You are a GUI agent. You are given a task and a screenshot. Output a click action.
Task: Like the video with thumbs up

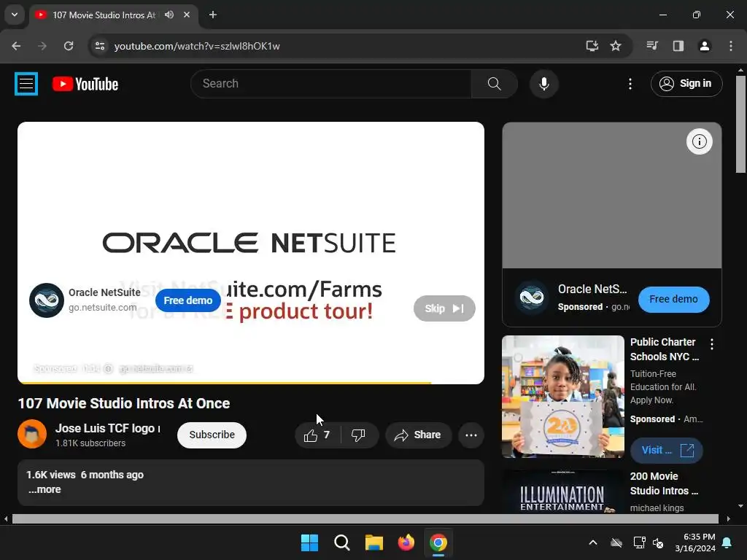click(x=317, y=435)
